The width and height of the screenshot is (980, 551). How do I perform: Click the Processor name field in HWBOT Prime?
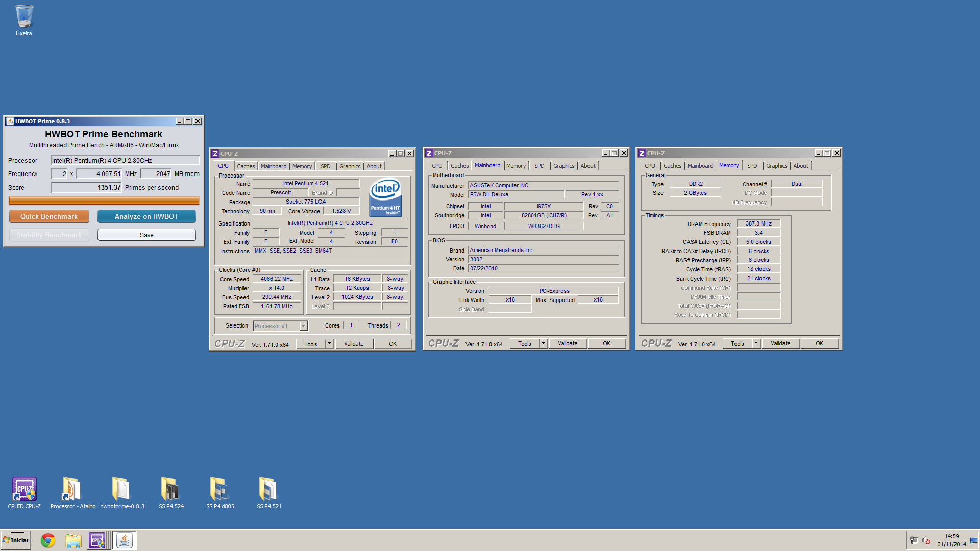point(125,160)
